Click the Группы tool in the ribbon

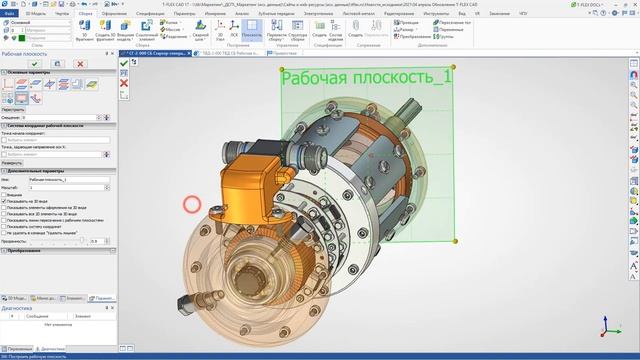[443, 36]
